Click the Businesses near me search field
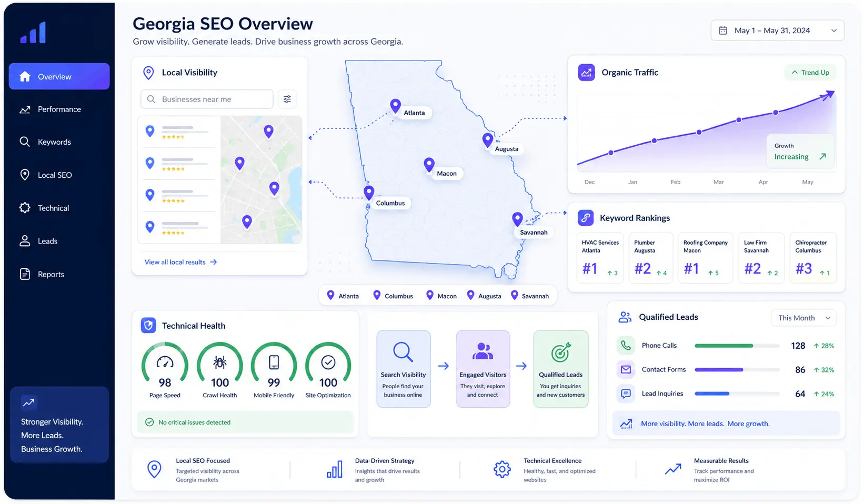Viewport: 864px width, 504px height. pos(207,99)
